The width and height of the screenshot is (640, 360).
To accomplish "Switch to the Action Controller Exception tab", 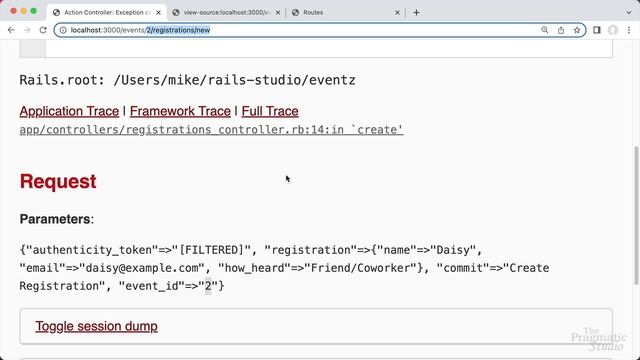I will click(107, 12).
